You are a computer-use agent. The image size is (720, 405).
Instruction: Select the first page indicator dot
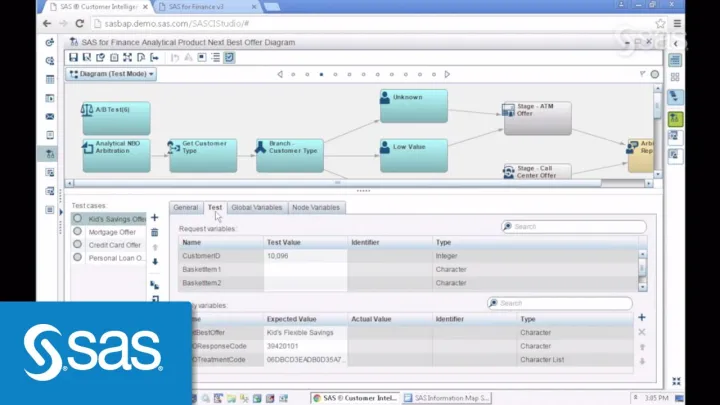pos(293,74)
